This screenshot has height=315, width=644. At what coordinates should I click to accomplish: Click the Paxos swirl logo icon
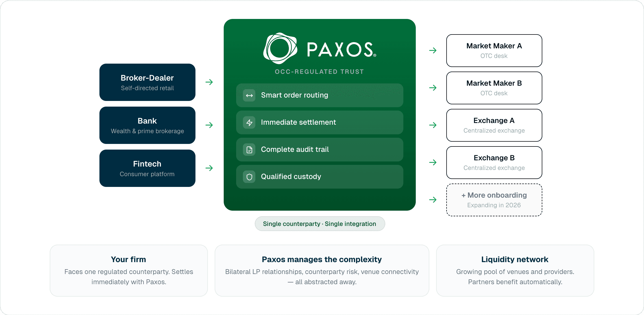click(280, 49)
